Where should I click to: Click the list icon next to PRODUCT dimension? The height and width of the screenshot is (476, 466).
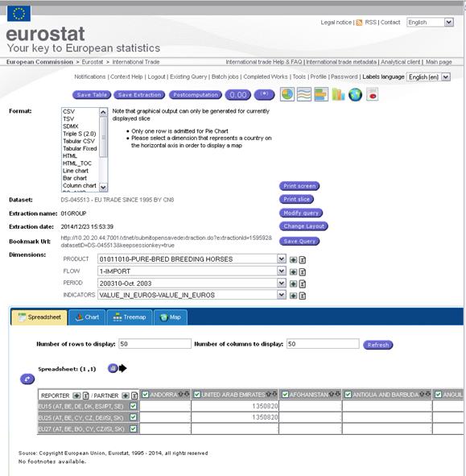302,259
